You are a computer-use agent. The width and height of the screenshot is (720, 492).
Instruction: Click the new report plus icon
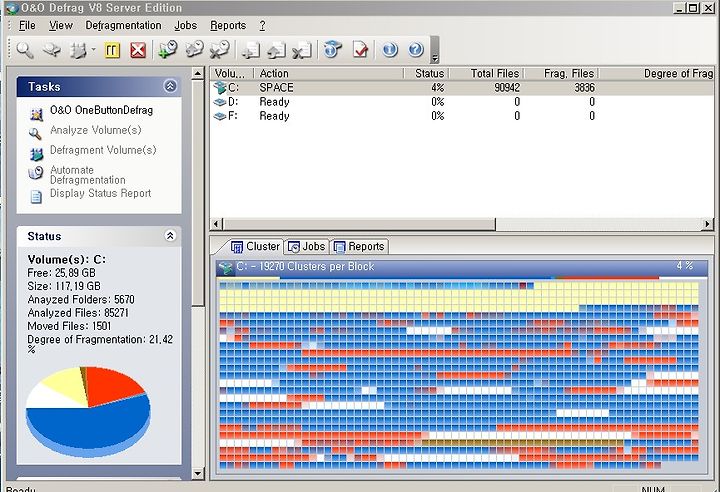coord(250,50)
